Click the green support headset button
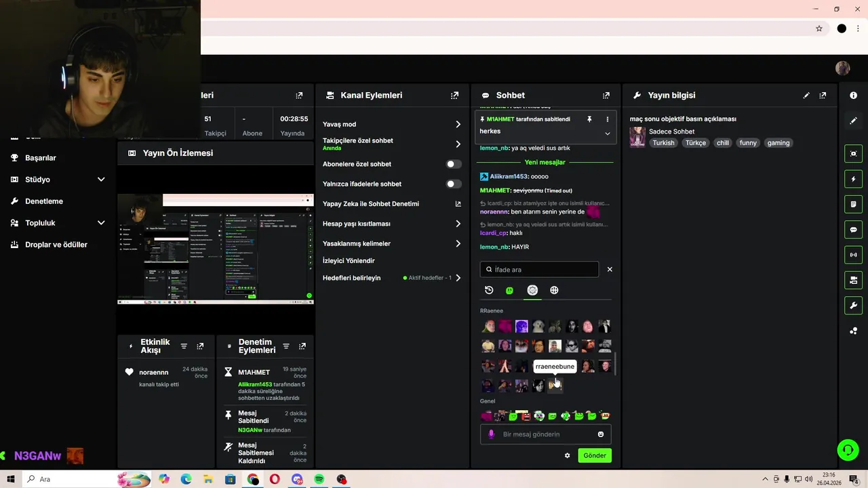The height and width of the screenshot is (488, 868). pos(847,449)
